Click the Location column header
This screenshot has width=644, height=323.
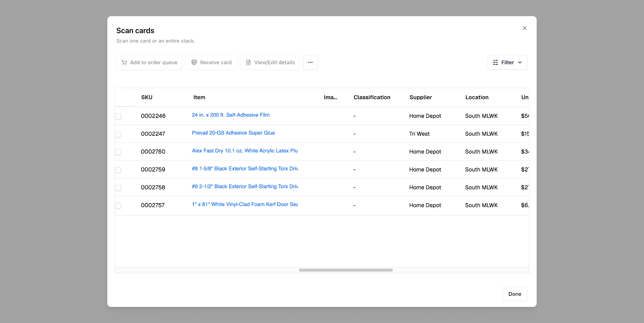click(x=477, y=97)
